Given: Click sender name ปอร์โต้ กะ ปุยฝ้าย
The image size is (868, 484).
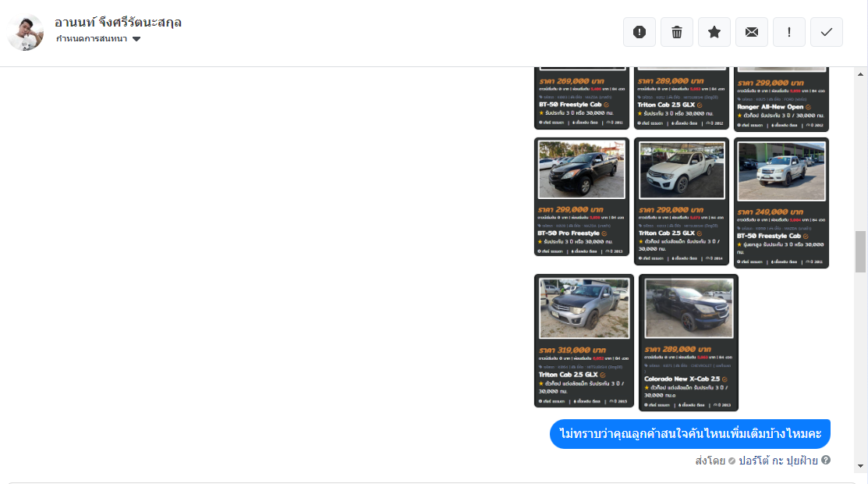Looking at the screenshot, I should click(778, 460).
